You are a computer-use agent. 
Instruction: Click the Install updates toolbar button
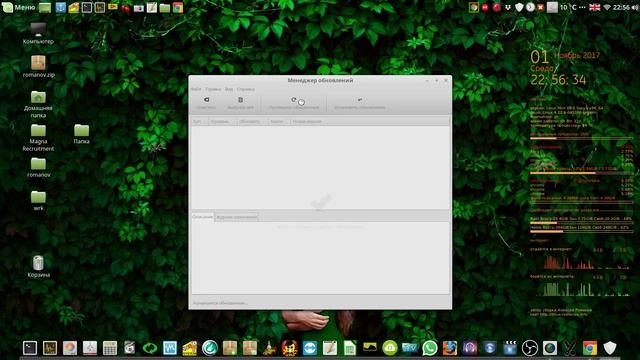360,103
